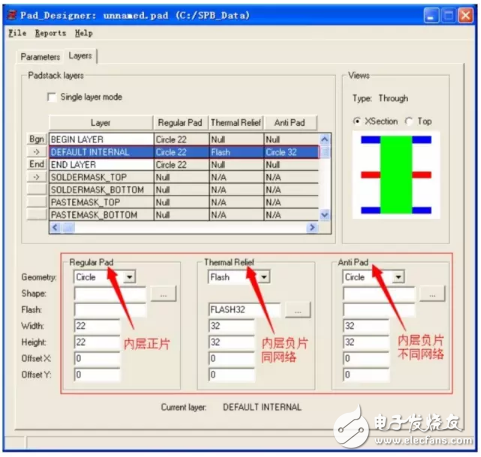Expand the Thermal Relief geometry dropdown
The width and height of the screenshot is (481, 457).
(264, 277)
